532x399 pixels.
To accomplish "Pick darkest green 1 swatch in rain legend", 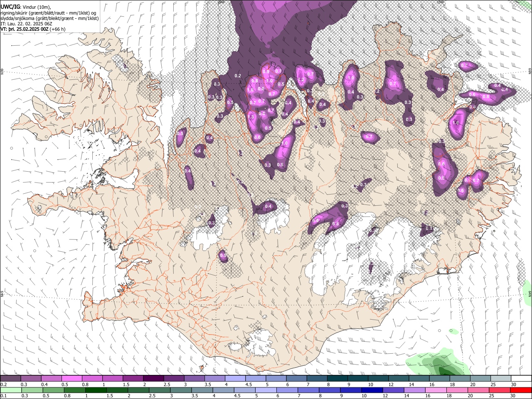I will coord(96,390).
